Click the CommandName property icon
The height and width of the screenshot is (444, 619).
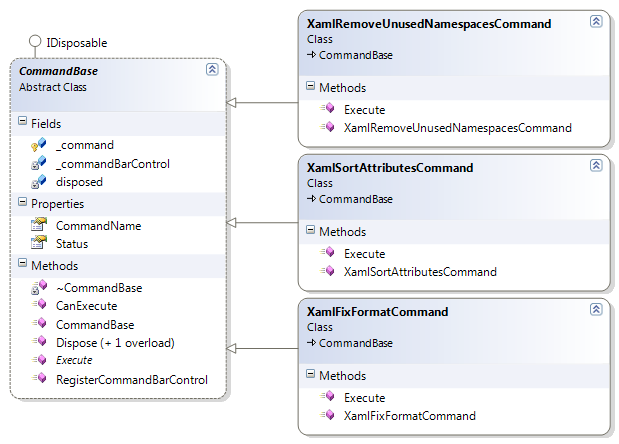pos(39,225)
